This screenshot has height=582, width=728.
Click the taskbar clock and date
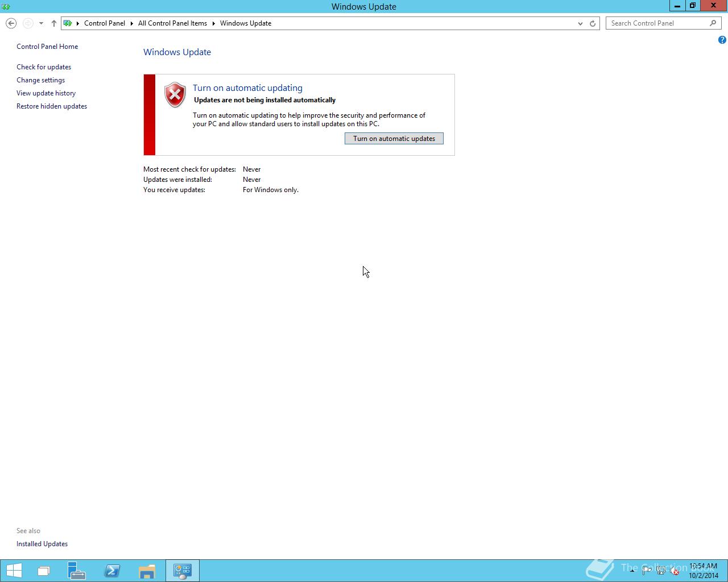pos(704,571)
